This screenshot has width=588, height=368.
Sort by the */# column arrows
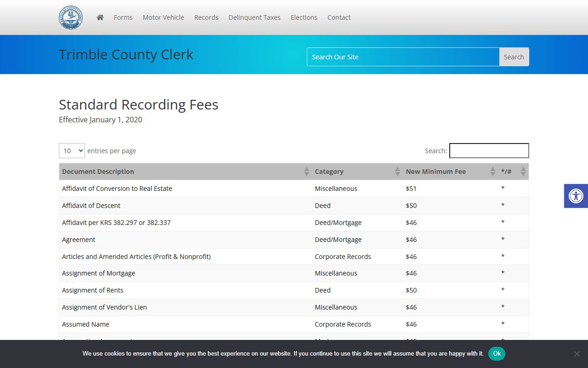[x=523, y=172]
